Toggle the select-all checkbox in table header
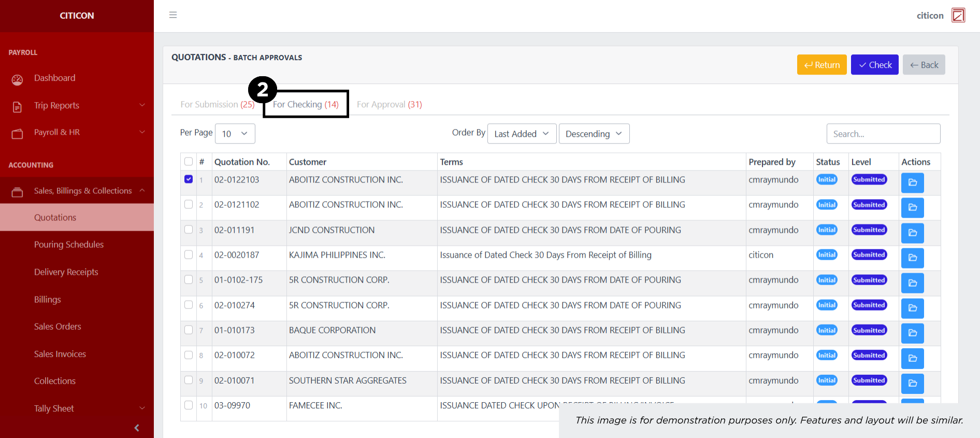Screen dimensions: 980x438 pyautogui.click(x=189, y=162)
